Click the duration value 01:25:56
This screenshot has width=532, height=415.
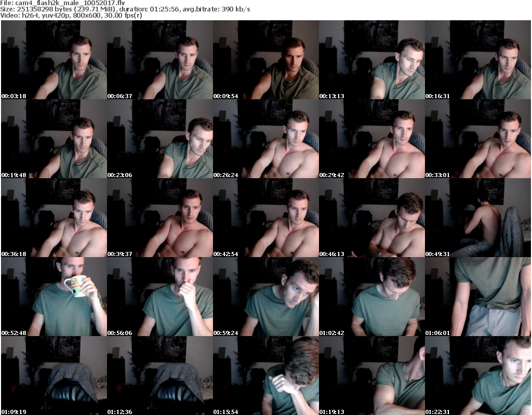tap(165, 9)
